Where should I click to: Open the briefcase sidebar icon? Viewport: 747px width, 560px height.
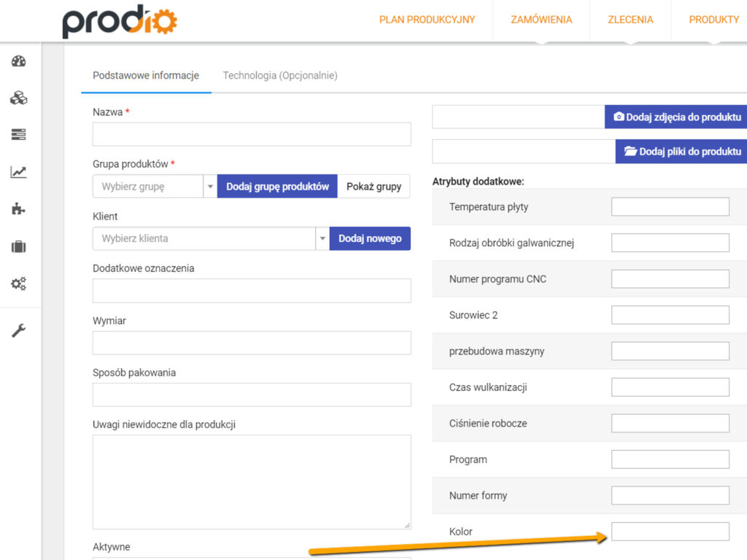point(18,246)
